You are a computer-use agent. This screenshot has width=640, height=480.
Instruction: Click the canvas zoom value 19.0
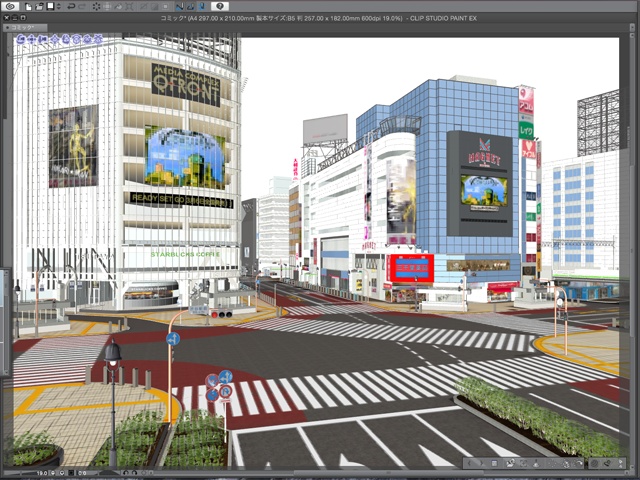pyautogui.click(x=42, y=473)
